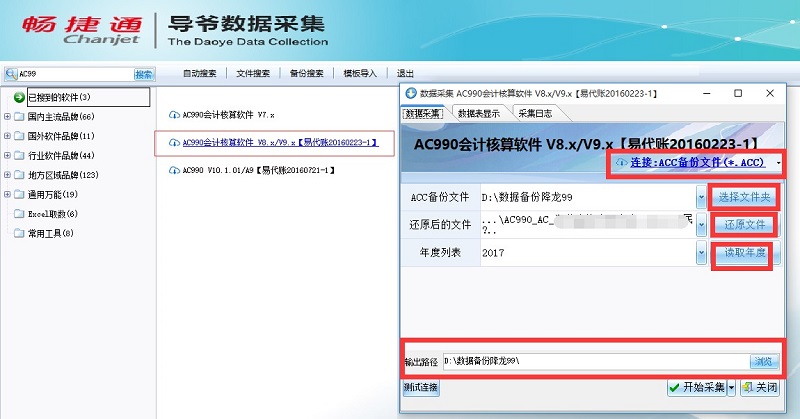The width and height of the screenshot is (800, 419).
Task: Click the AC99 search input field
Action: click(76, 75)
